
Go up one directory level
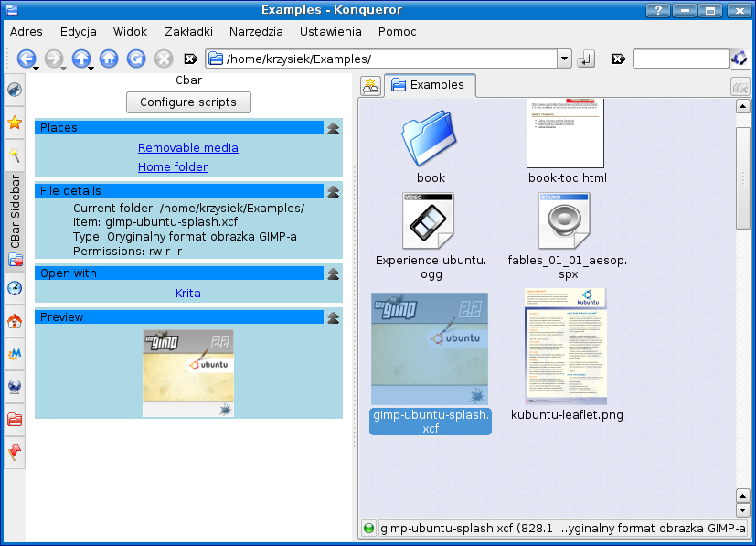tap(80, 59)
